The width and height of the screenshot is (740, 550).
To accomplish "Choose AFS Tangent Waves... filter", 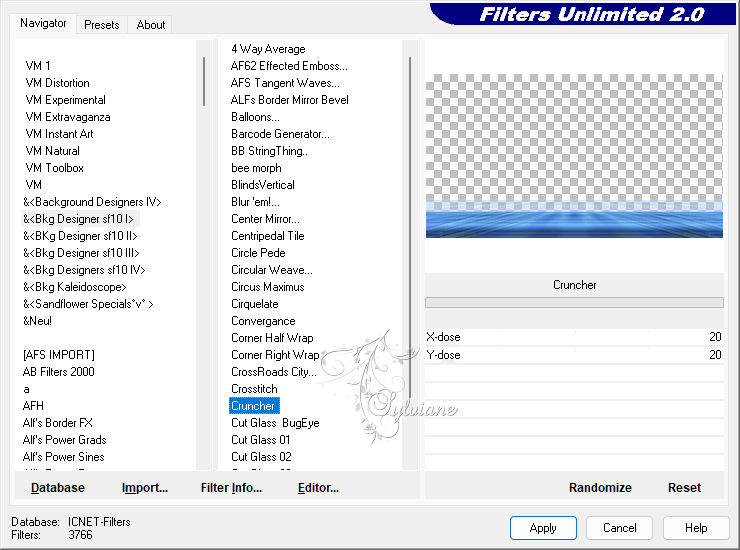I will tap(285, 83).
